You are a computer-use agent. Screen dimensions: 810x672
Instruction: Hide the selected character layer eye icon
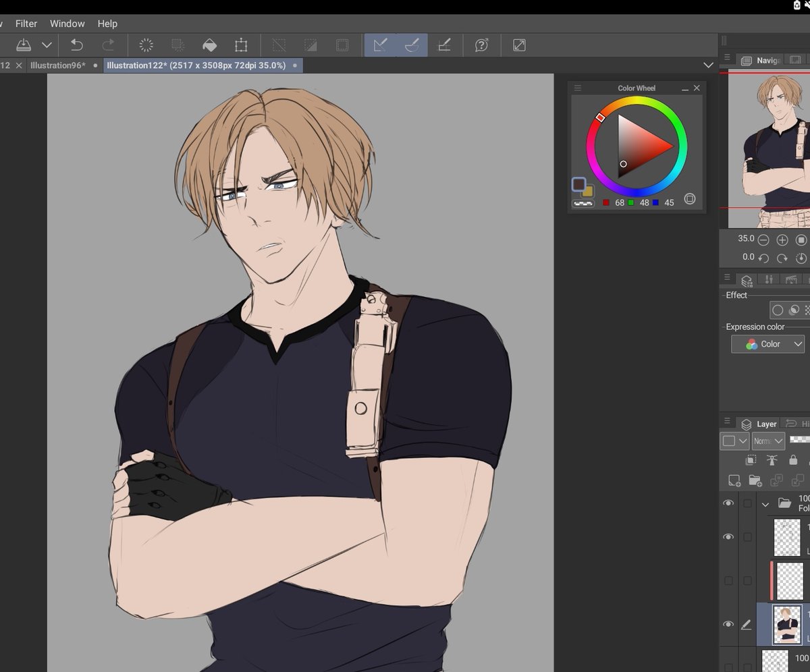click(x=728, y=624)
